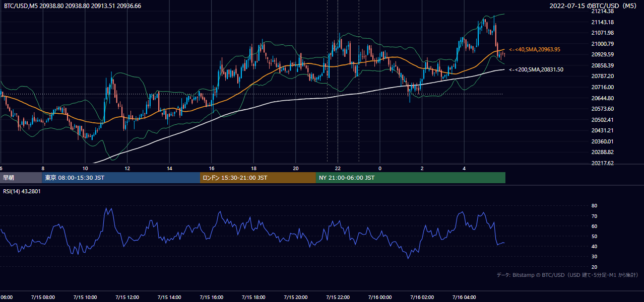Click hour tick 8 under price chart
The height and width of the screenshot is (302, 644).
[43, 168]
